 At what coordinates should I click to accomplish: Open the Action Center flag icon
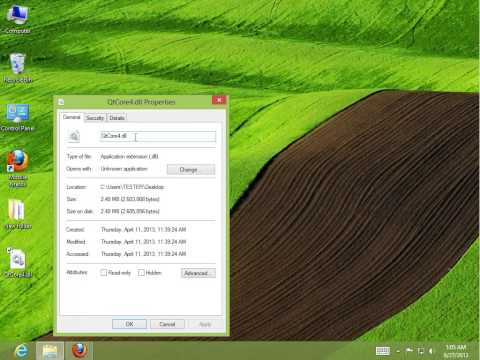(x=409, y=350)
